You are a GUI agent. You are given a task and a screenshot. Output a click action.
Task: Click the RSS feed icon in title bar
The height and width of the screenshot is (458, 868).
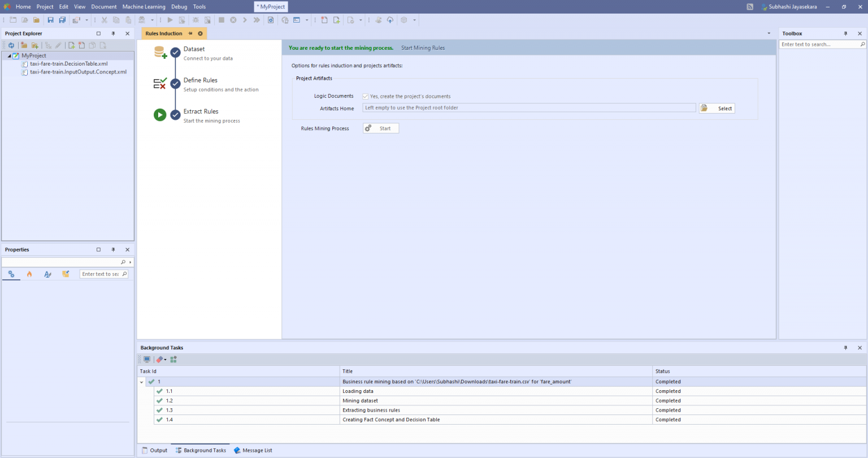[x=750, y=7]
